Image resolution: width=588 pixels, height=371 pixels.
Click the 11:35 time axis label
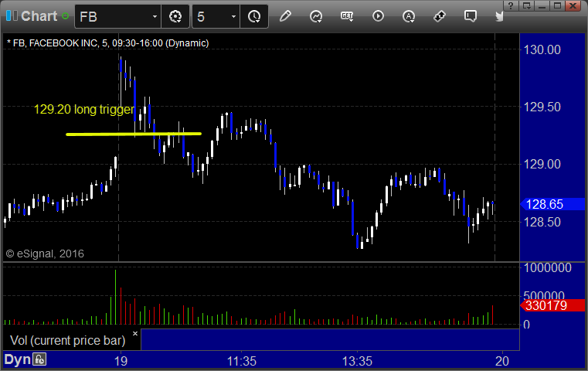(x=242, y=361)
